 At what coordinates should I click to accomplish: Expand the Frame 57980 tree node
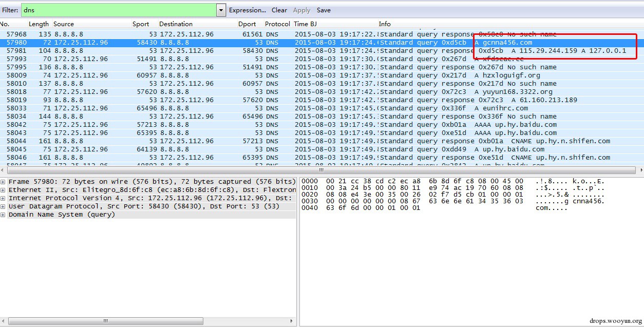click(4, 182)
